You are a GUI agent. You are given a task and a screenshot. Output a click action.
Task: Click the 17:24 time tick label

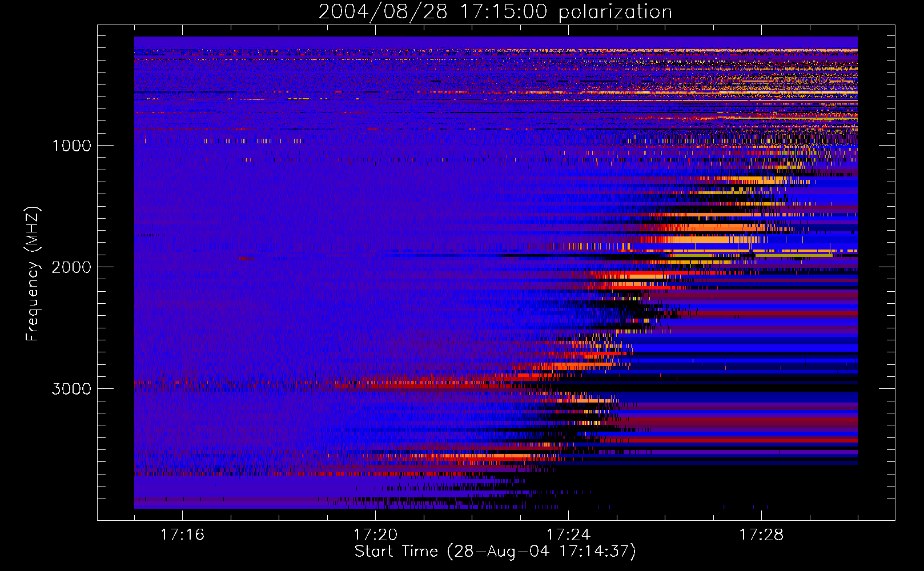point(568,535)
